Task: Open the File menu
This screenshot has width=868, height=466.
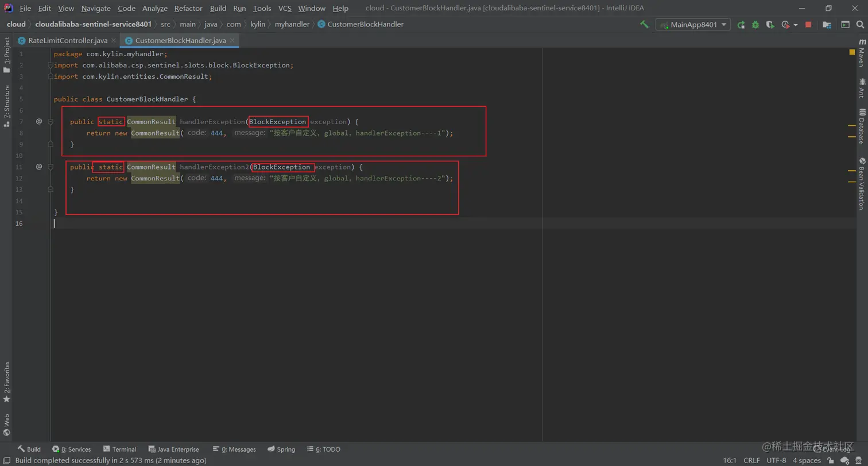Action: coord(25,8)
